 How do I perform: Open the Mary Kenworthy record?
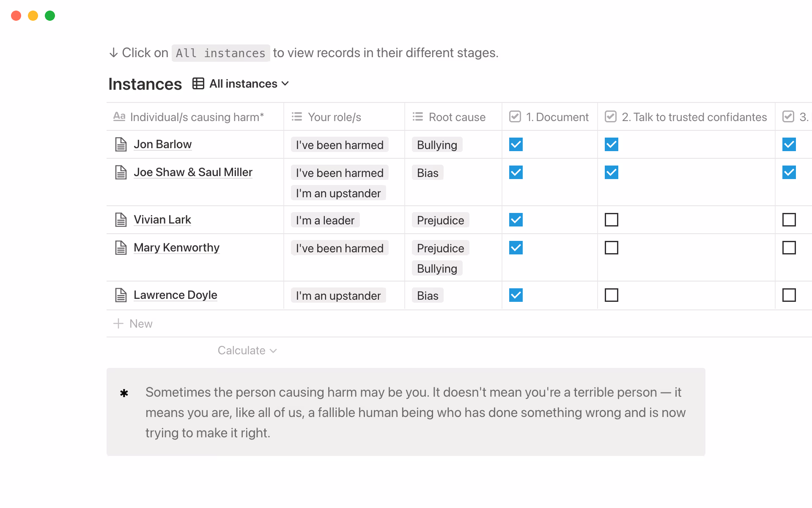pyautogui.click(x=176, y=248)
